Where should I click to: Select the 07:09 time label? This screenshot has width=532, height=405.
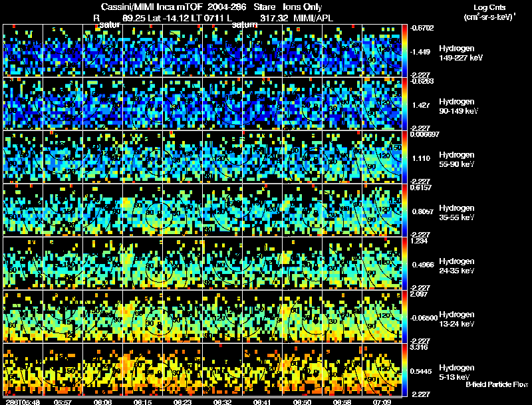[382, 402]
